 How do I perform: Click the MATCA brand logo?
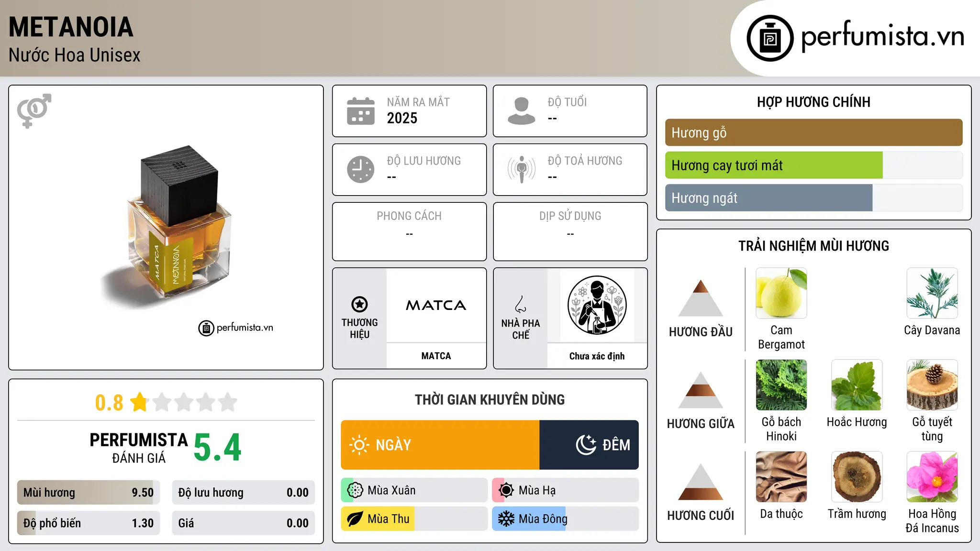coord(436,305)
